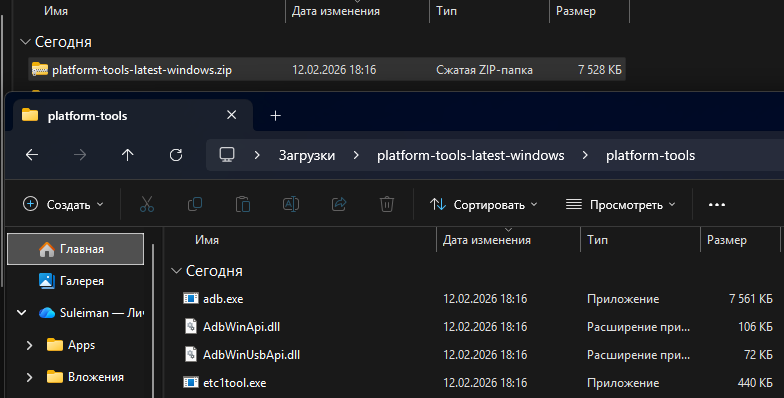Open the Просмотреть (View) dropdown

[x=620, y=204]
